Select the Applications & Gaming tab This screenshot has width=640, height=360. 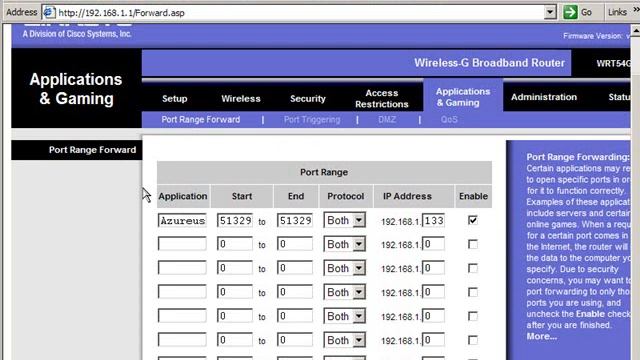click(x=463, y=97)
